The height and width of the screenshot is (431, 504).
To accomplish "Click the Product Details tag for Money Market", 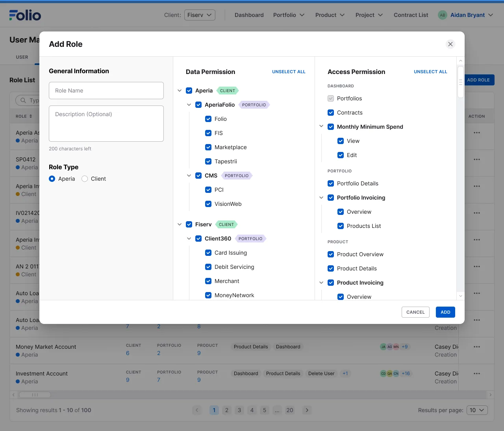I will click(x=251, y=347).
